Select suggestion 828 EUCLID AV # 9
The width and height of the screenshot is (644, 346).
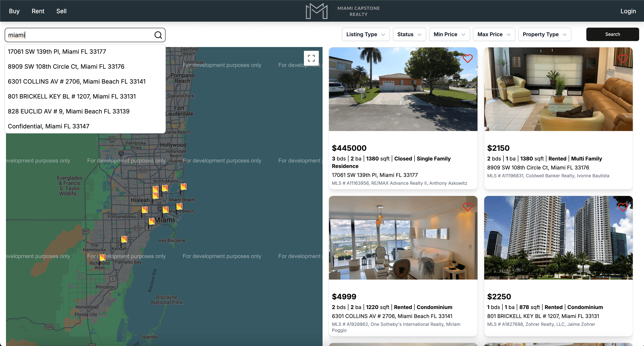(x=85, y=111)
